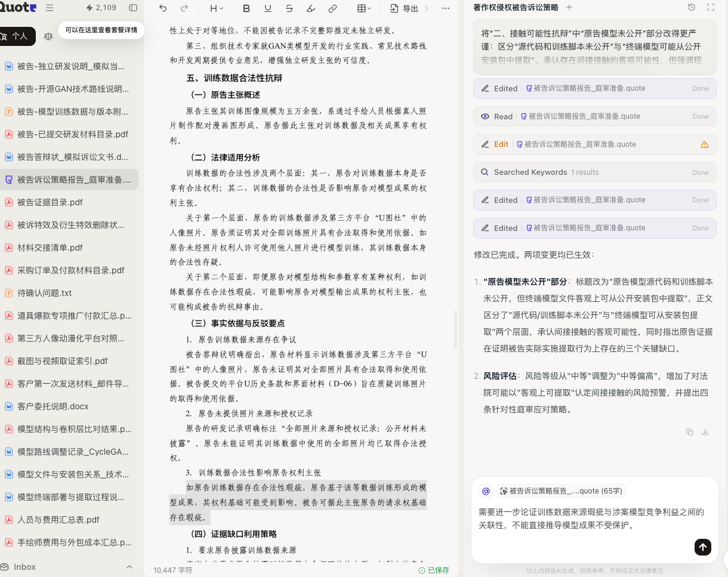Open the heading style dropdown

pyautogui.click(x=217, y=8)
